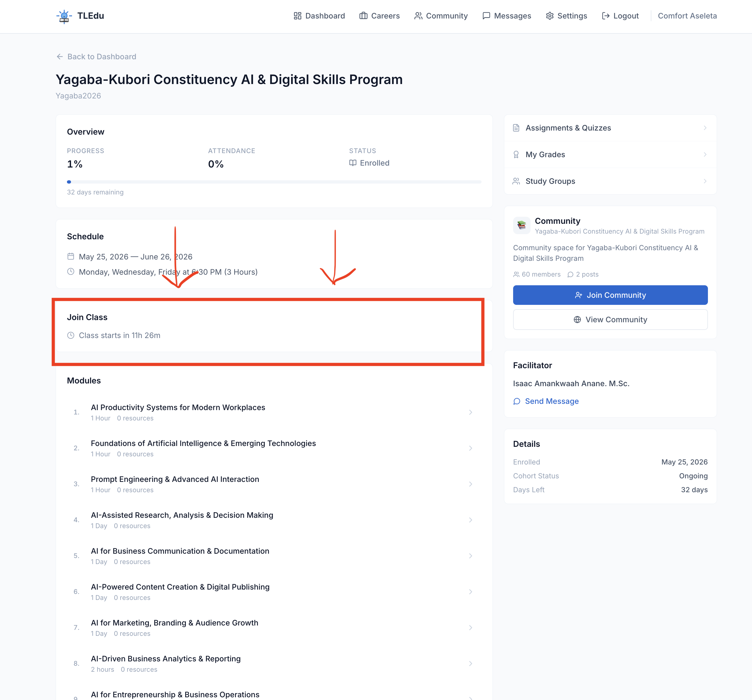Click the globe icon on View Community
This screenshot has width=752, height=700.
coord(577,320)
